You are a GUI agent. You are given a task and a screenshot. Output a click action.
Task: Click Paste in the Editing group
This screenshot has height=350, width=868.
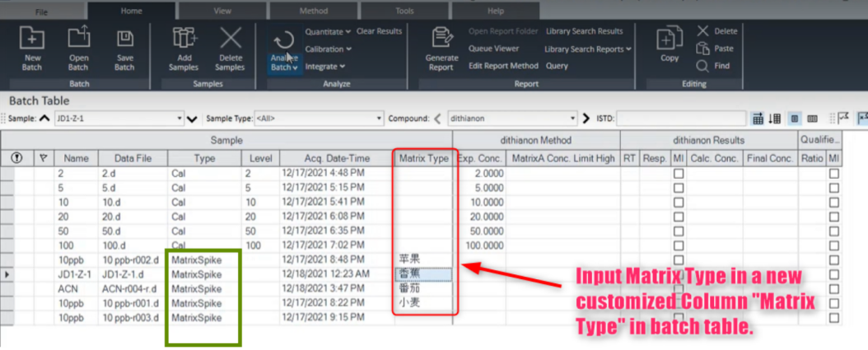pos(715,49)
